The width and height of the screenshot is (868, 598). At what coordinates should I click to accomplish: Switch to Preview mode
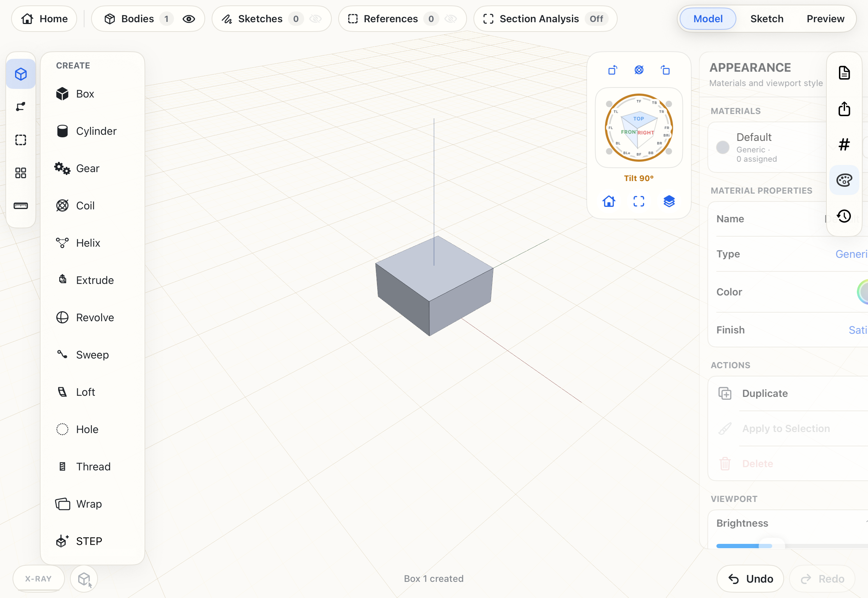(825, 19)
